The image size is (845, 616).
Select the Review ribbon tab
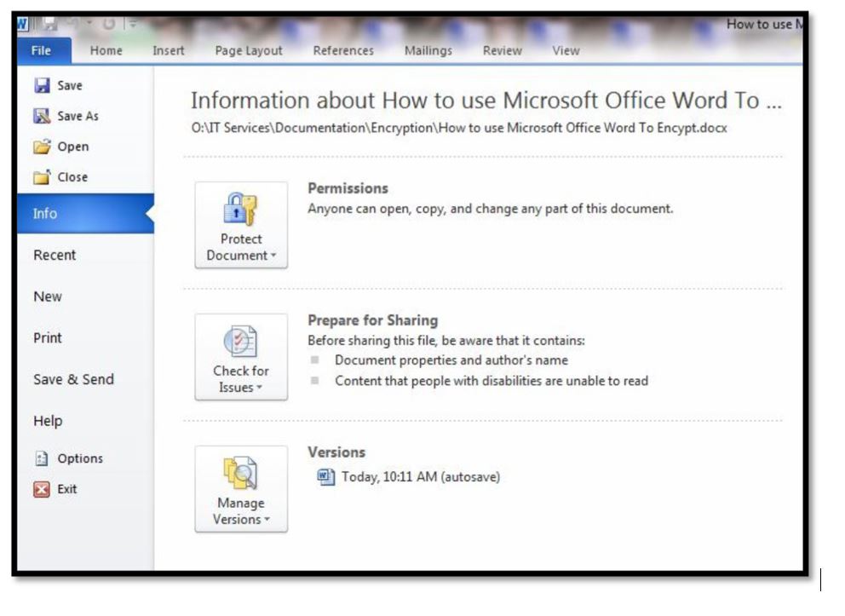coord(503,51)
